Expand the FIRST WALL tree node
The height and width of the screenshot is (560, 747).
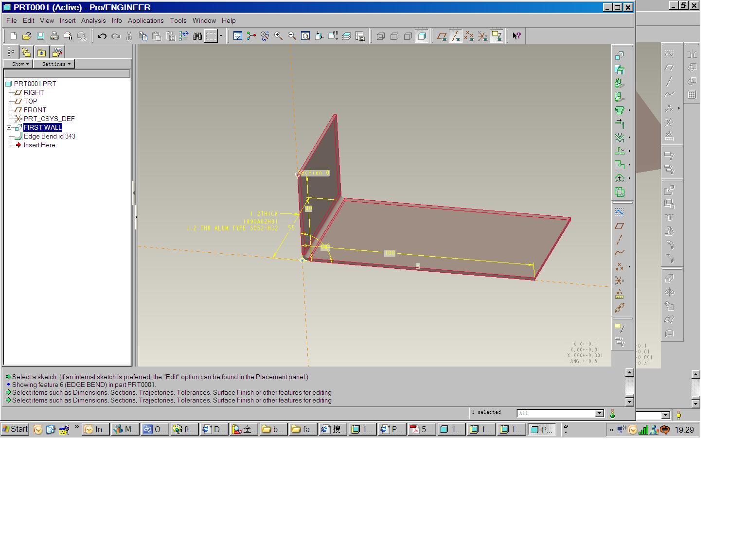coord(9,128)
